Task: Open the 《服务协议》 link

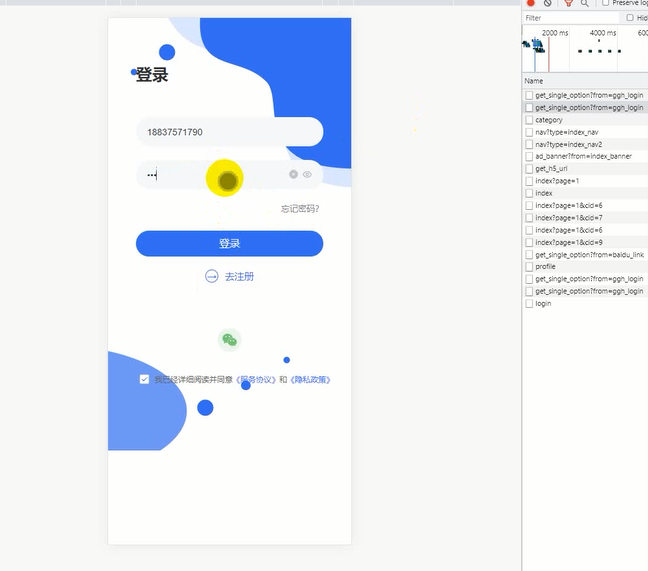Action: 255,380
